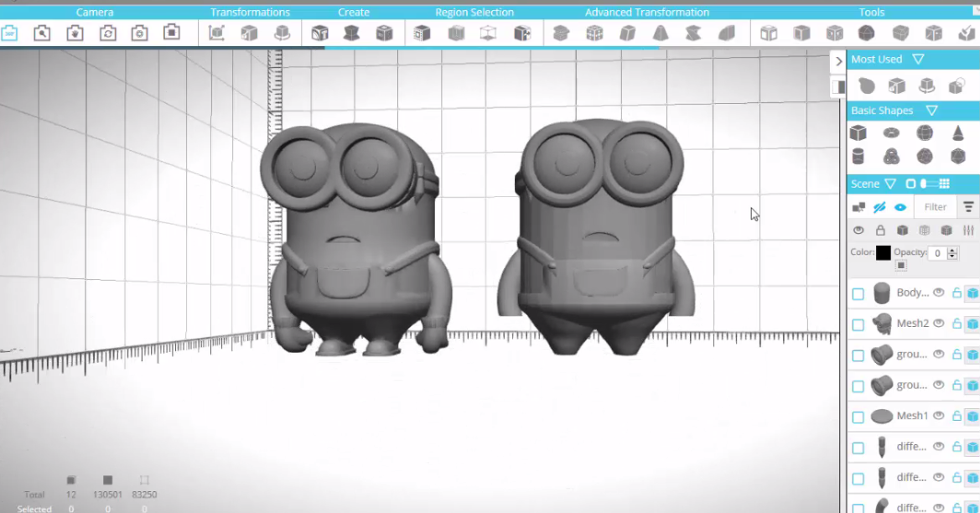Click the 3D text create tool
980x513 pixels.
(320, 34)
